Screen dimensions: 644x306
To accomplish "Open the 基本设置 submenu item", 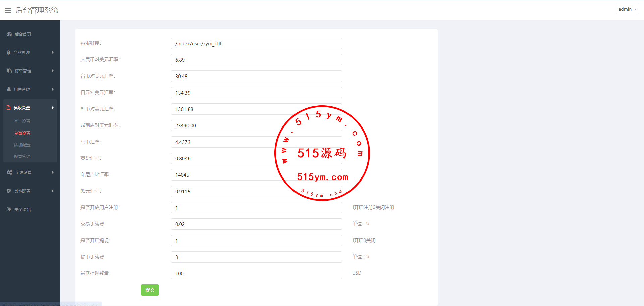I will 22,121.
